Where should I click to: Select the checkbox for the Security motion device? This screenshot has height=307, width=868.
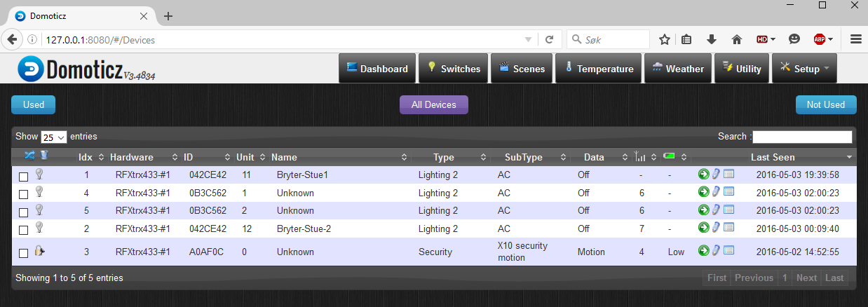tap(23, 253)
